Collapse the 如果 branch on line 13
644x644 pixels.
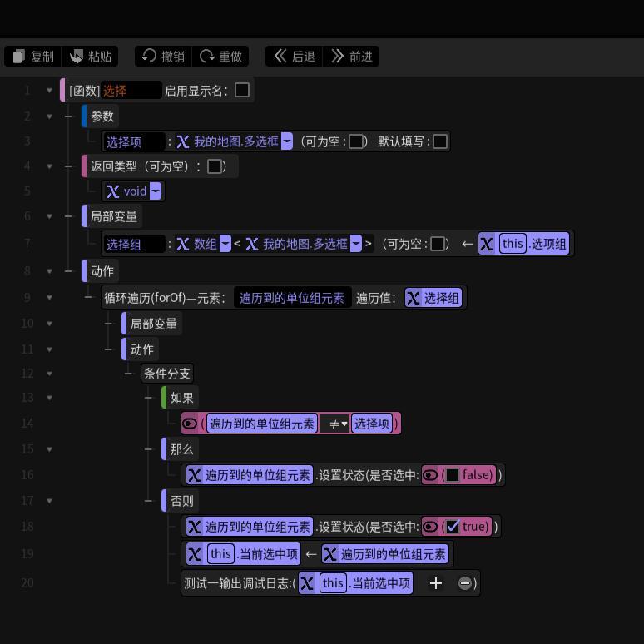49,398
